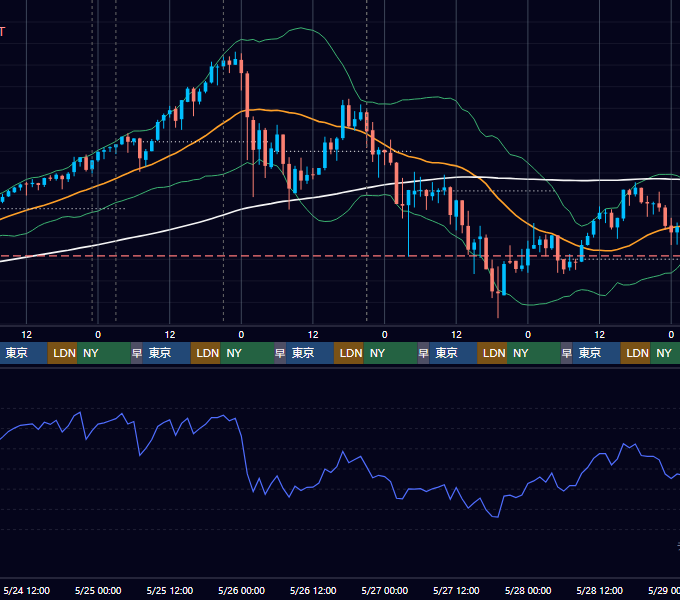Click the 5/24 12:00 date label
Viewport: 680px width, 600px height.
click(x=26, y=590)
